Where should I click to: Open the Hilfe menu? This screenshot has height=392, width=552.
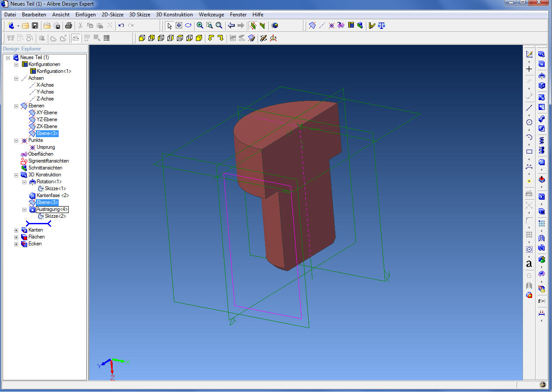(258, 15)
